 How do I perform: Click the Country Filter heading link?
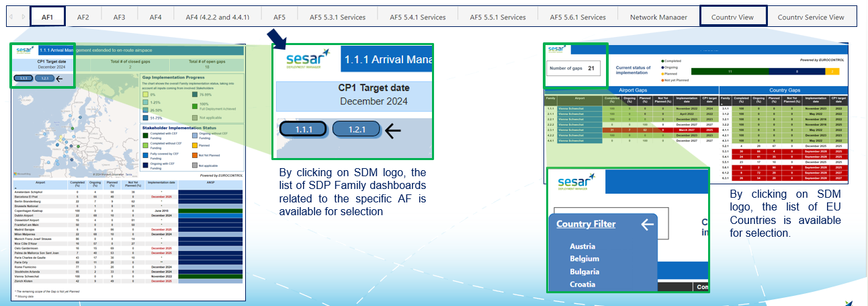pyautogui.click(x=586, y=224)
